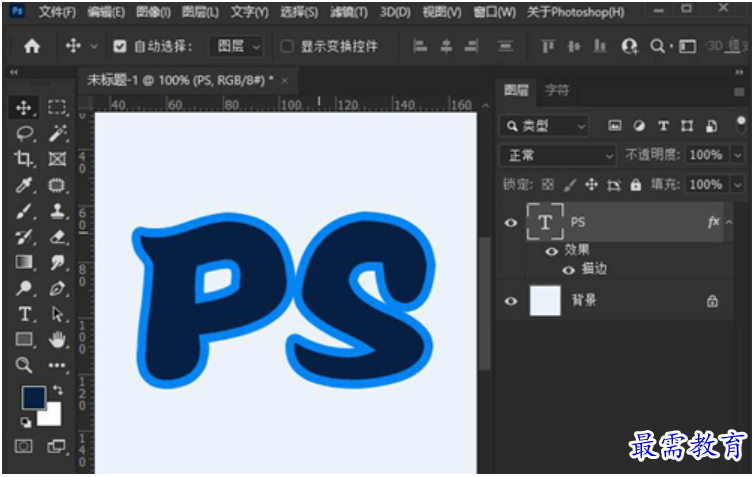Screen dimensions: 753x477
Task: Hide the 描边 stroke effect
Action: pyautogui.click(x=569, y=270)
